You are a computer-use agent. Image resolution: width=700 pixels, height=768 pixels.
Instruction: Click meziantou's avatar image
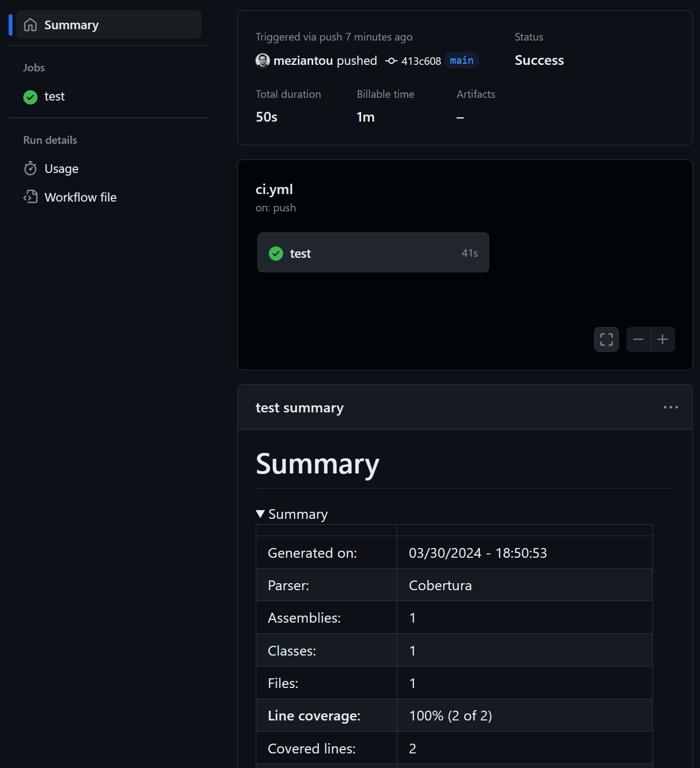(x=263, y=61)
